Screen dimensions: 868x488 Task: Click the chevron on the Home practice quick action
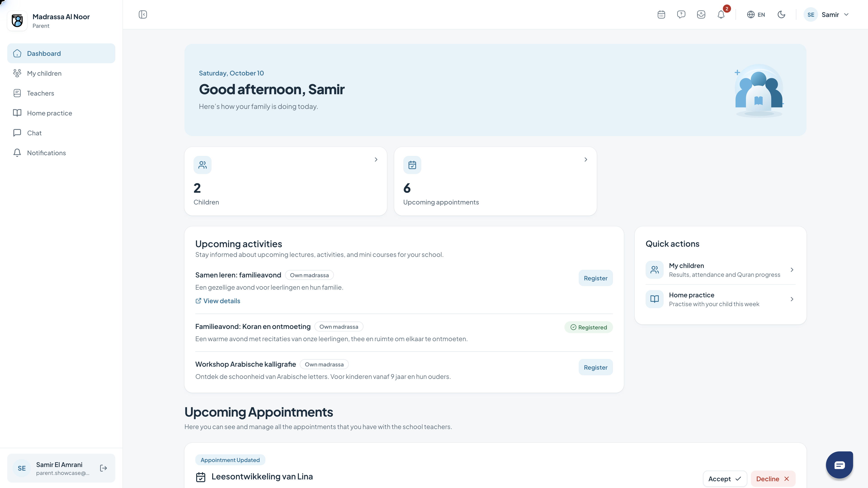click(x=792, y=299)
